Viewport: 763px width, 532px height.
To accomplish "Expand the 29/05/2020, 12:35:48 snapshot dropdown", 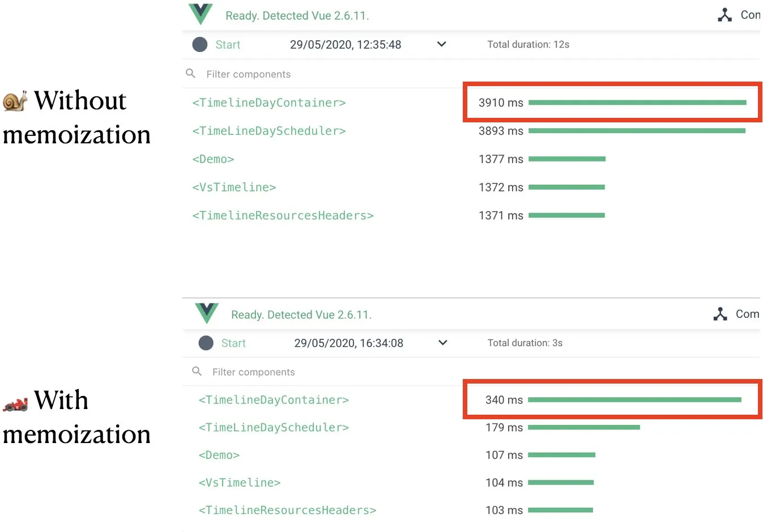I will click(442, 44).
